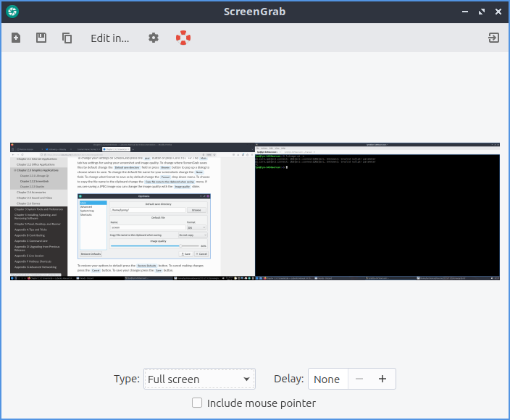Open the 'Edit in...' menu
The image size is (510, 420).
(109, 38)
